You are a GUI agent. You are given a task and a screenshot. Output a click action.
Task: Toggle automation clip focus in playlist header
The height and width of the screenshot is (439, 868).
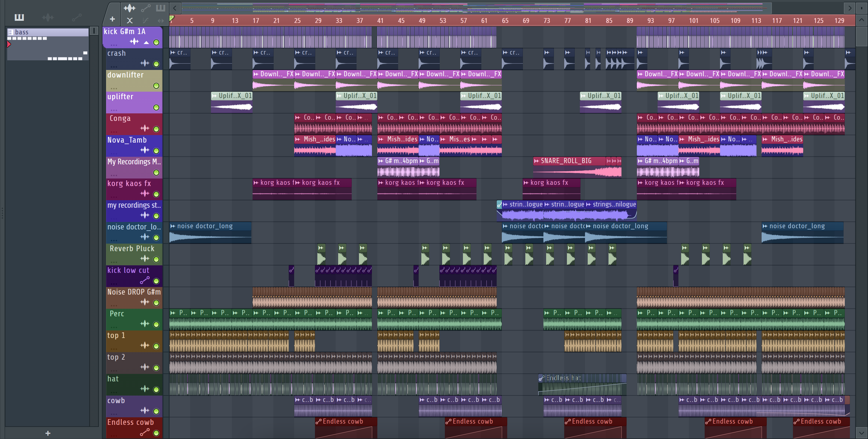click(x=146, y=8)
